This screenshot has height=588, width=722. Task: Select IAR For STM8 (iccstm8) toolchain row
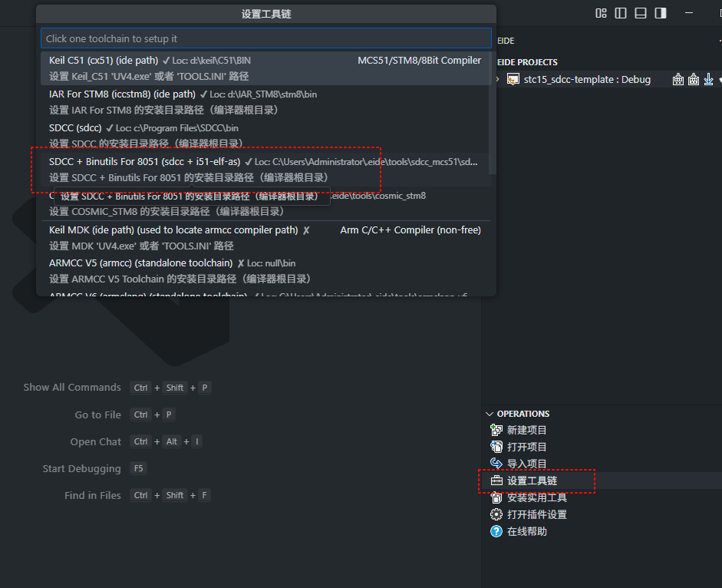pos(266,102)
